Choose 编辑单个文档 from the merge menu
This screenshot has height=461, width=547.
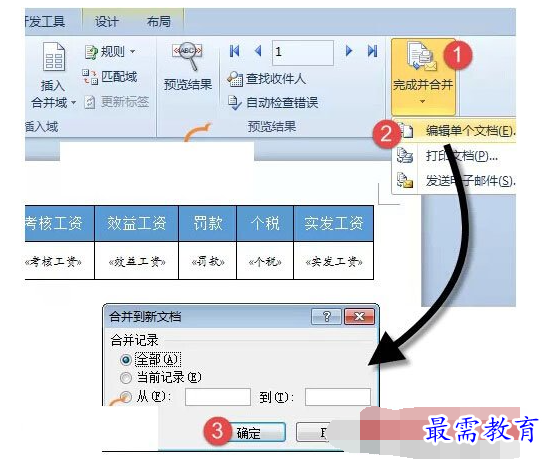pyautogui.click(x=455, y=131)
